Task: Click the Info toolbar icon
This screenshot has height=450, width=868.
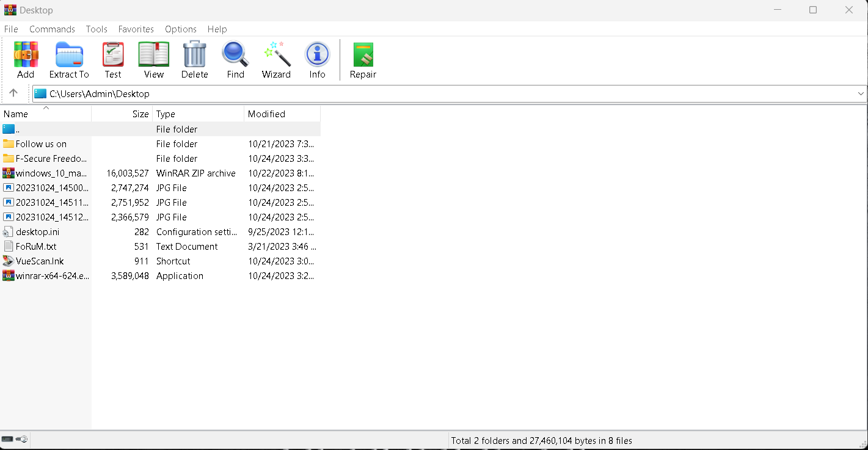Action: click(317, 54)
